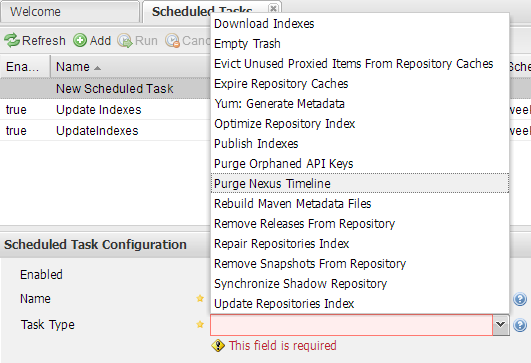Click the Run task toolbar icon
The height and width of the screenshot is (363, 531).
tap(125, 41)
